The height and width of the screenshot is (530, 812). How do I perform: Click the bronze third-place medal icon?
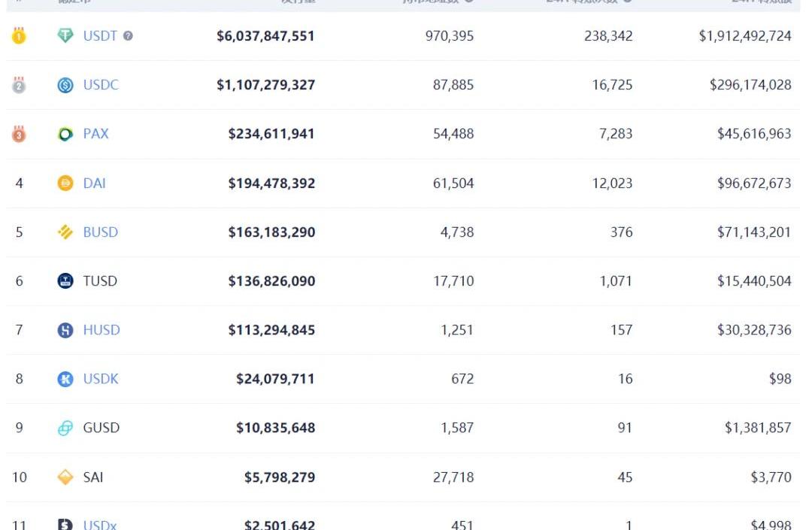tap(19, 134)
